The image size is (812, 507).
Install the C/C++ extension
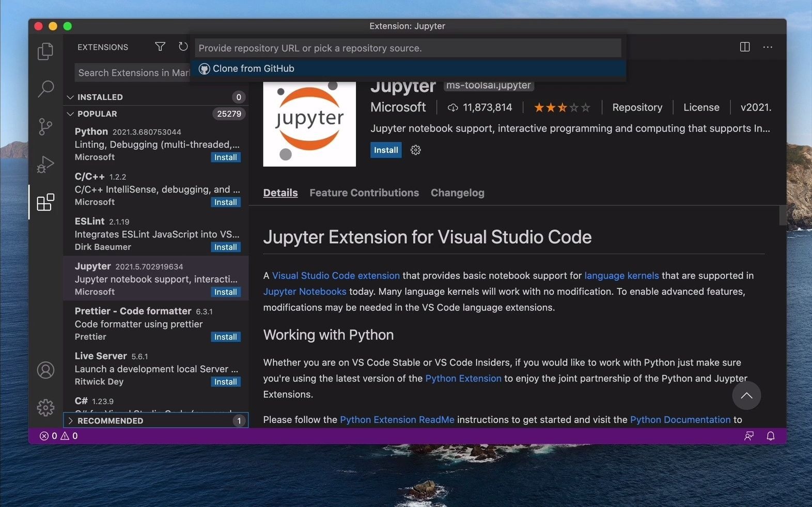point(226,202)
